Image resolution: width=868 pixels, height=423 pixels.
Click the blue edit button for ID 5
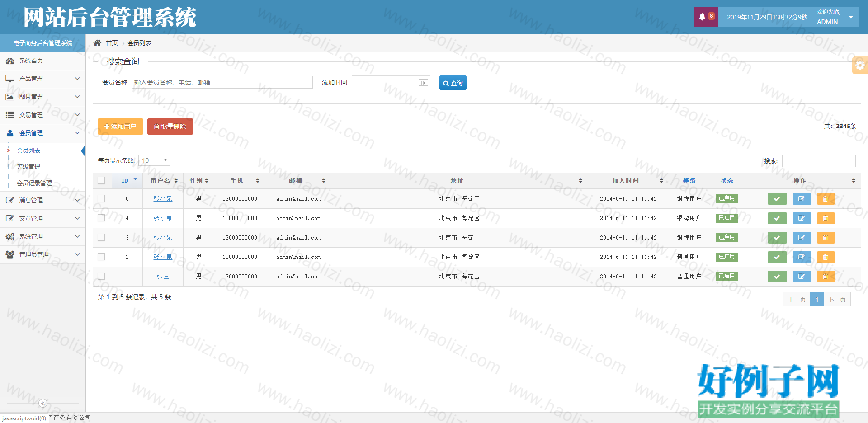tap(802, 199)
